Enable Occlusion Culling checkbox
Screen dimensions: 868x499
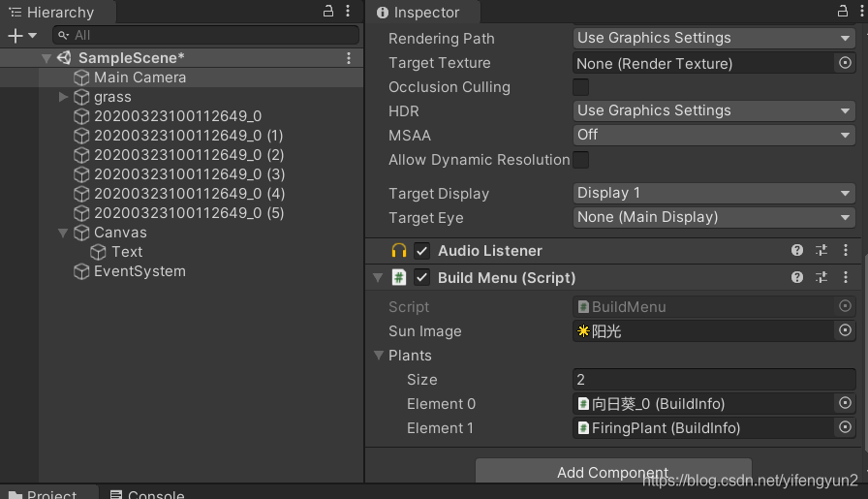coord(580,87)
